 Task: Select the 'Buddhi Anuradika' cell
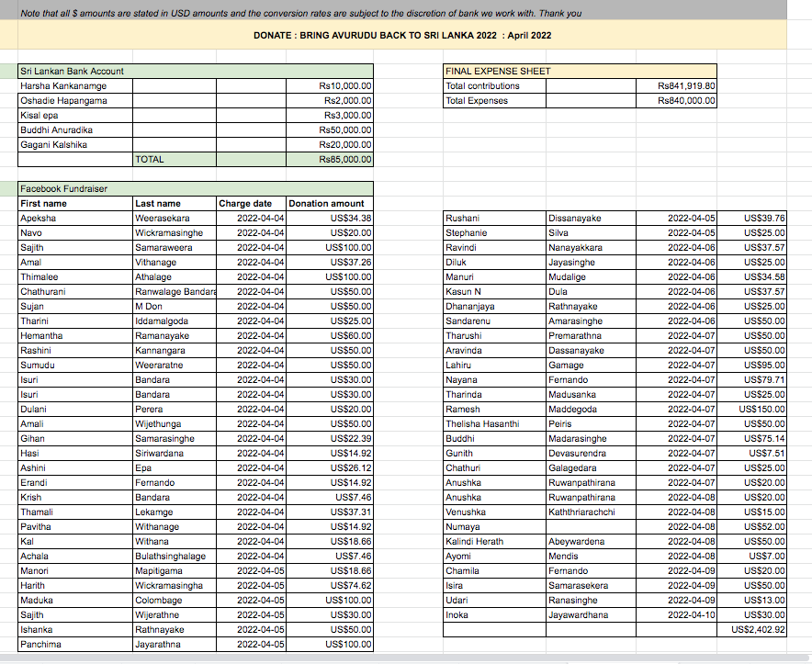pos(75,130)
